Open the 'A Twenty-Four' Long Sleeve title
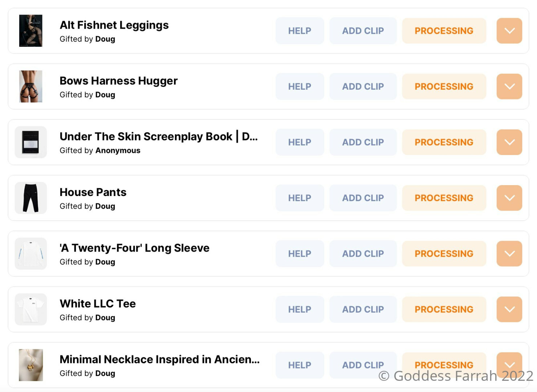This screenshot has height=392, width=537. 134,248
